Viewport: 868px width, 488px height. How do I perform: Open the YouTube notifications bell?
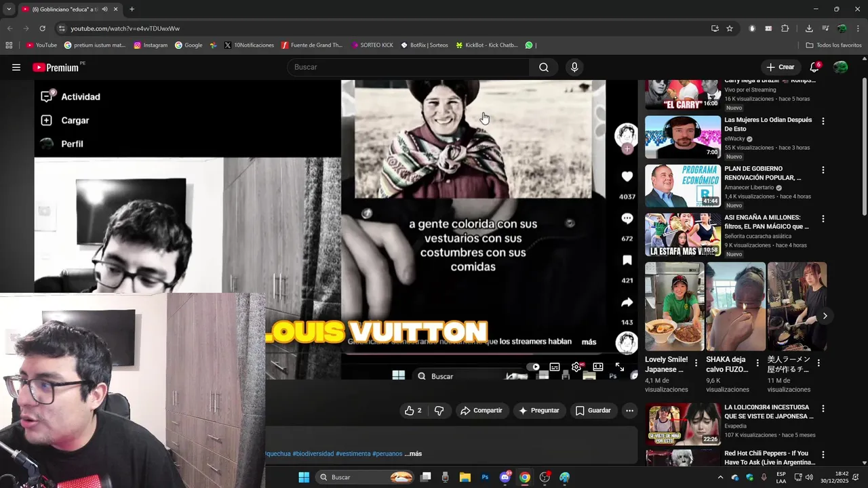tap(814, 67)
